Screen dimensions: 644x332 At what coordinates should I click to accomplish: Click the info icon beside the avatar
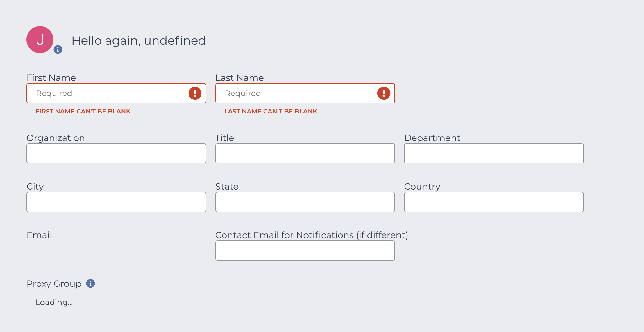click(x=58, y=49)
